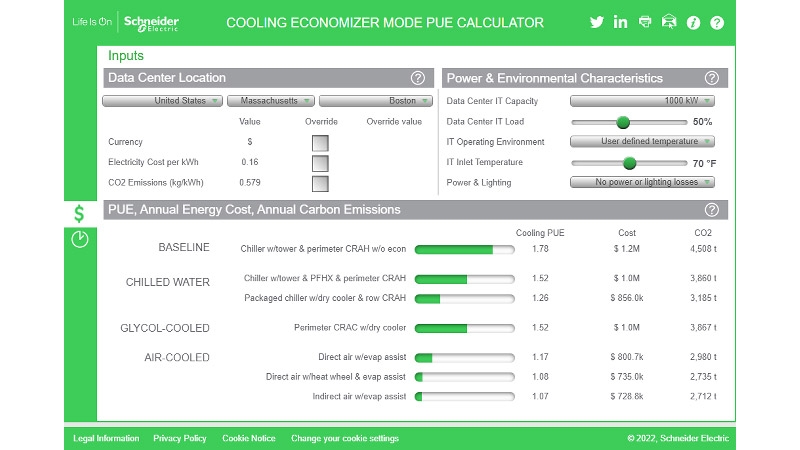
Task: Click Change your cookie settings link
Action: coord(344,438)
